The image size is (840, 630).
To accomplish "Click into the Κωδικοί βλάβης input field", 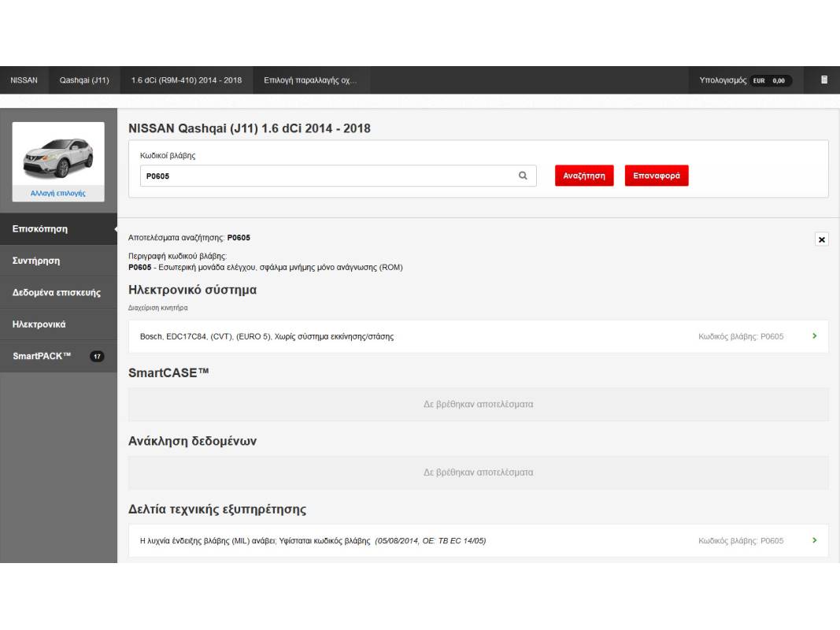I will coord(338,176).
